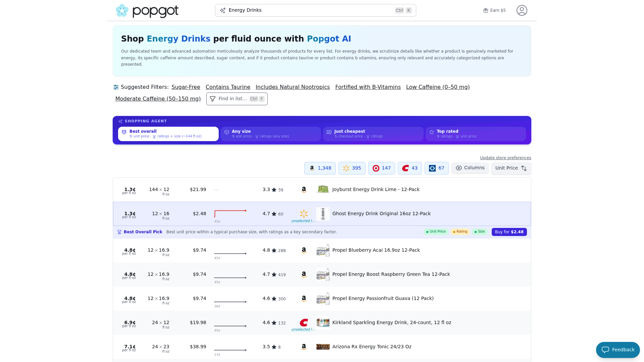The height and width of the screenshot is (362, 644).
Task: Toggle the Walmart store filter 395
Action: (x=352, y=168)
